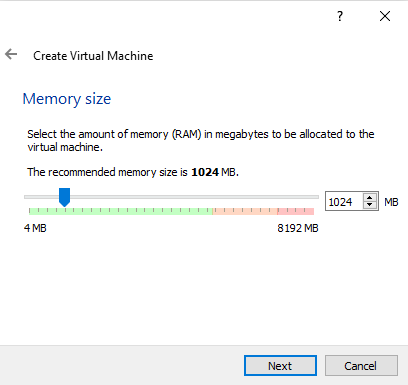Cancel the virtual machine creation
Viewport: 408px width, 385px height.
click(x=361, y=366)
